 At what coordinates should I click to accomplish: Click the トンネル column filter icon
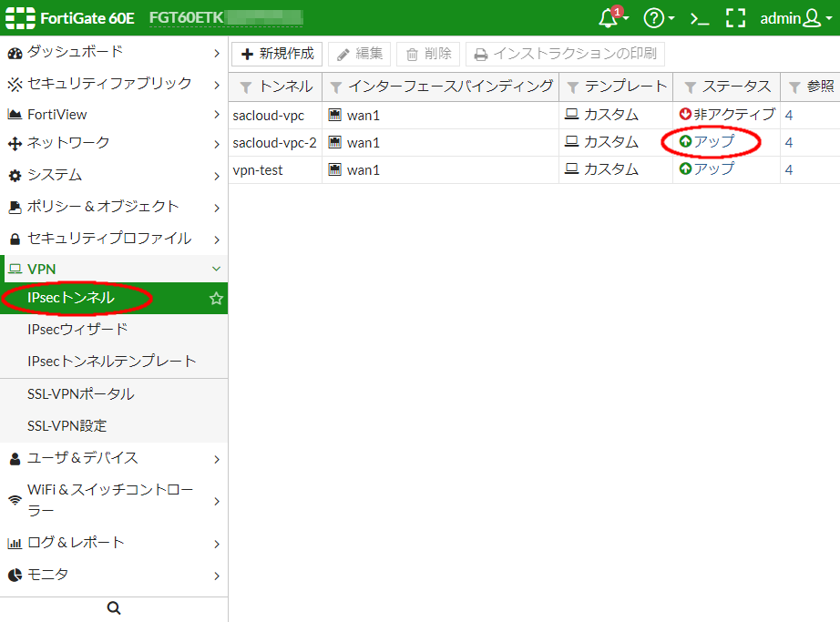coord(246,87)
